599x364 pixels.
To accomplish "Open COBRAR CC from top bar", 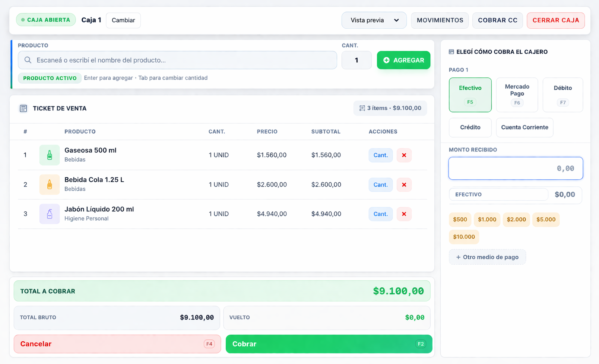I will 498,20.
